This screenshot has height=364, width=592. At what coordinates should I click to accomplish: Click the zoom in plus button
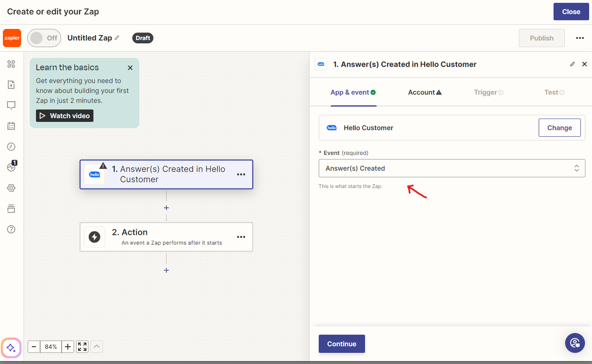(x=68, y=347)
